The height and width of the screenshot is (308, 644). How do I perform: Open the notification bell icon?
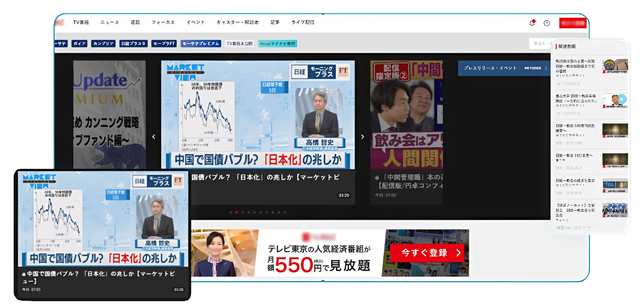[532, 23]
